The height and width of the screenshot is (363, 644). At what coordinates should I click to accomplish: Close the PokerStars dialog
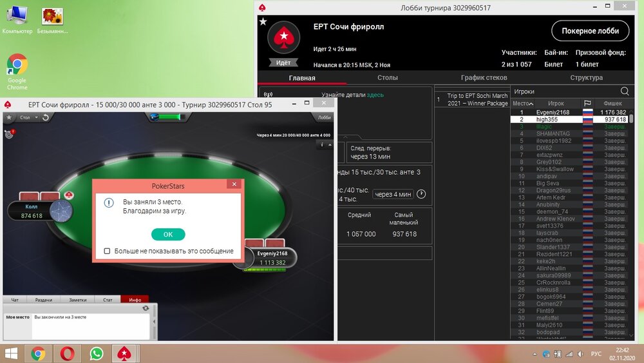tap(234, 184)
